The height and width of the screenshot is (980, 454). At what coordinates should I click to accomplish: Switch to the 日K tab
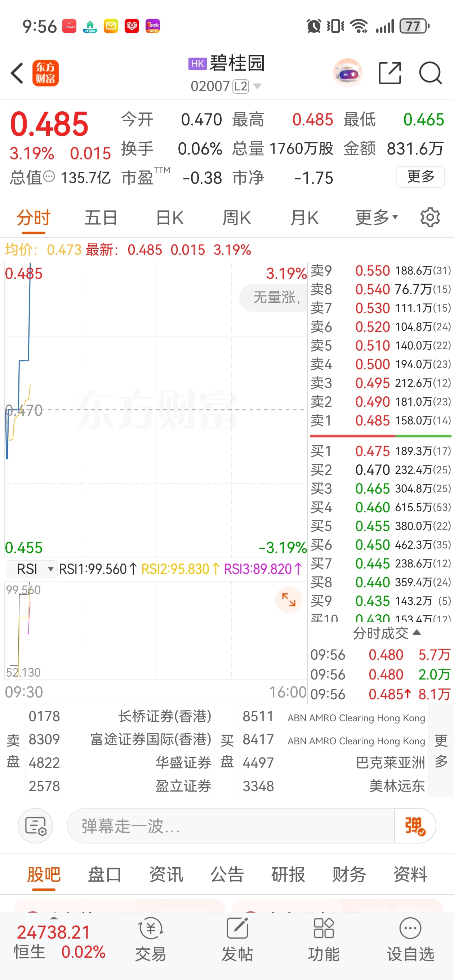[170, 218]
